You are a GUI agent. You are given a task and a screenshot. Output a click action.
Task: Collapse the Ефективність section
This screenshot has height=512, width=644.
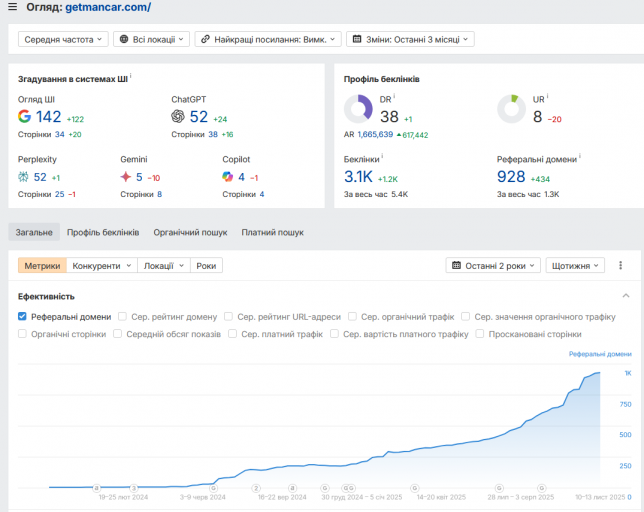click(626, 296)
